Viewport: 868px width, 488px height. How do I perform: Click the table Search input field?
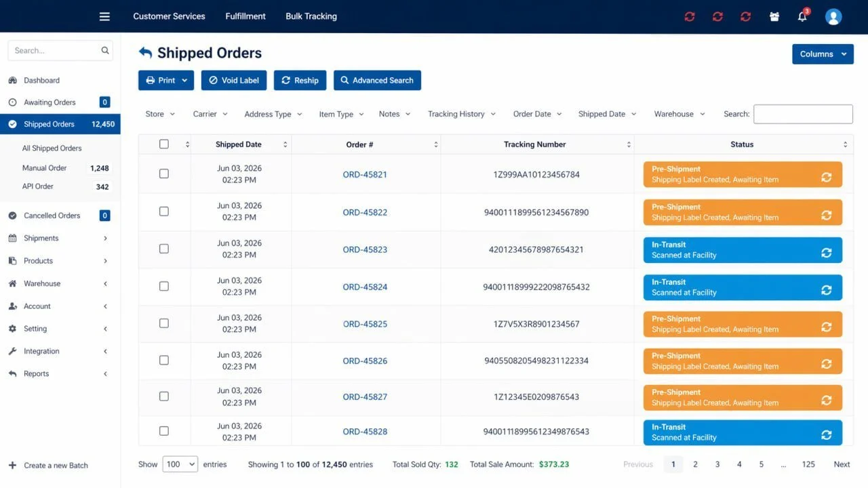[803, 114]
